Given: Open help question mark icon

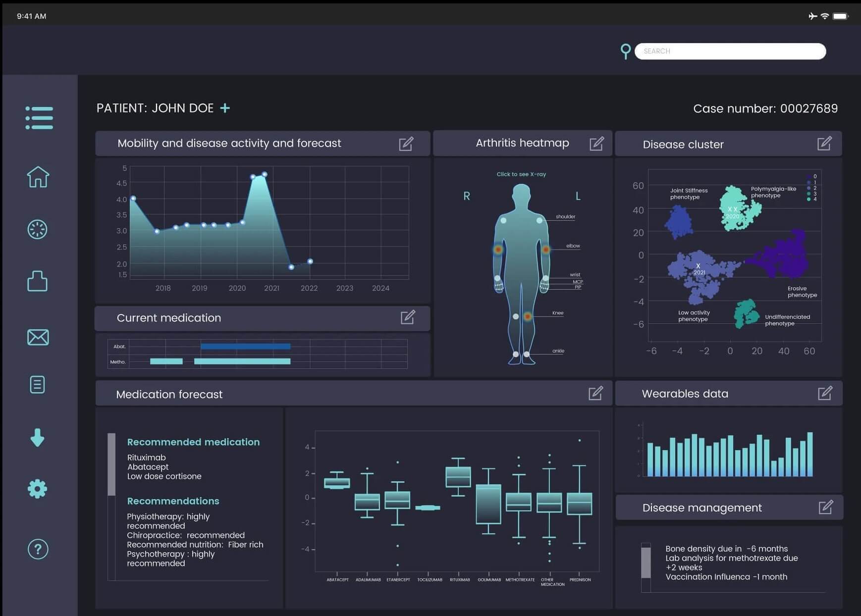Looking at the screenshot, I should tap(38, 549).
